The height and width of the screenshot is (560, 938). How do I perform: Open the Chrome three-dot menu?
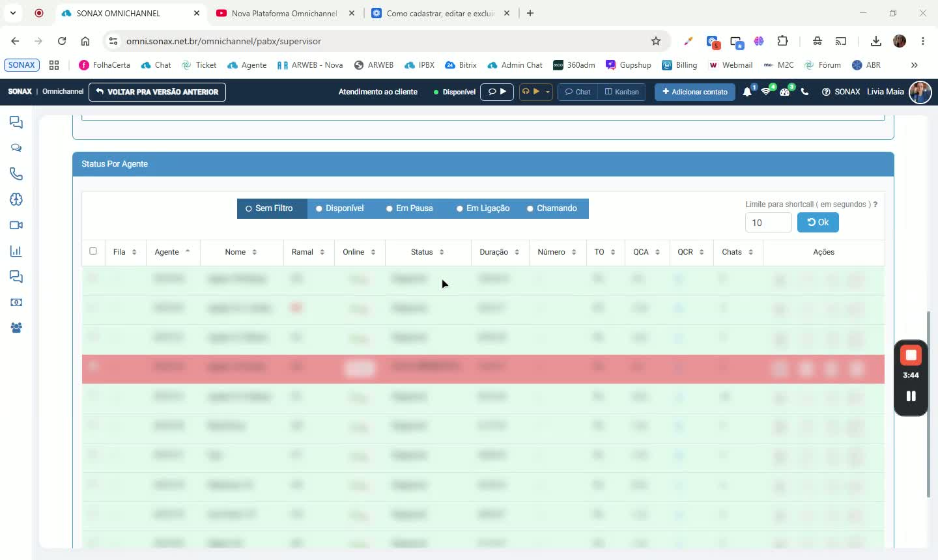point(923,41)
